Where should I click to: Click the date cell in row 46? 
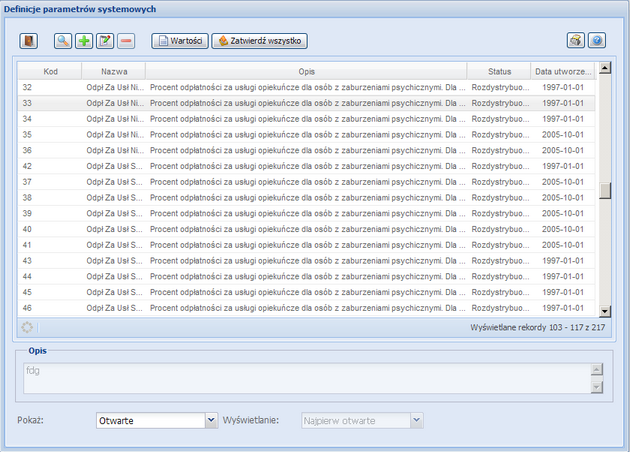click(563, 308)
